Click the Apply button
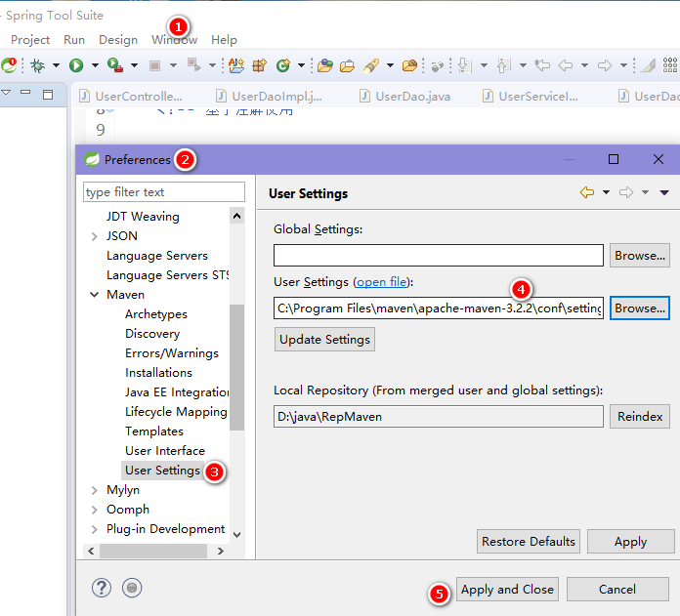 630,542
